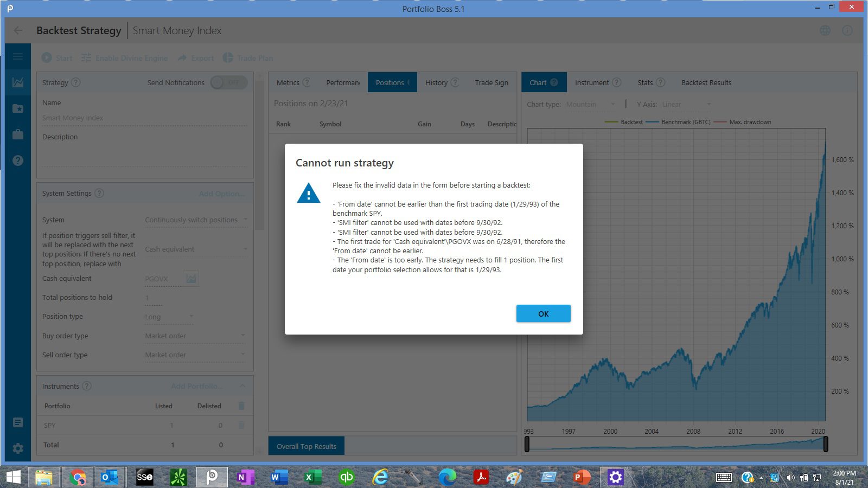868x488 pixels.
Task: Open the System dropdown
Action: coord(196,220)
